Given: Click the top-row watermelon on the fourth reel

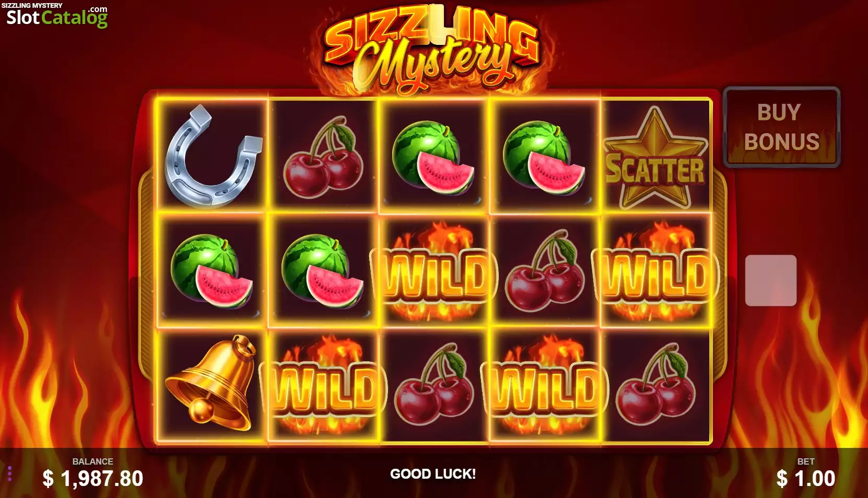Looking at the screenshot, I should [x=544, y=158].
